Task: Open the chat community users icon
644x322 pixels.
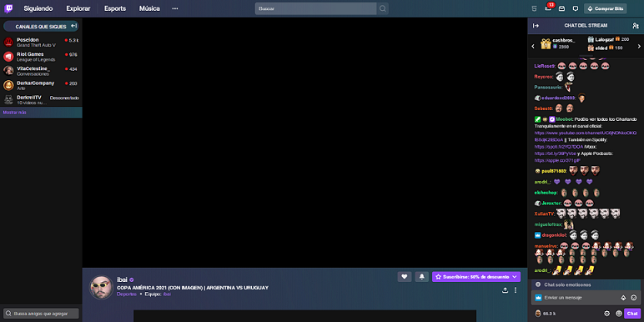Action: pos(636,26)
